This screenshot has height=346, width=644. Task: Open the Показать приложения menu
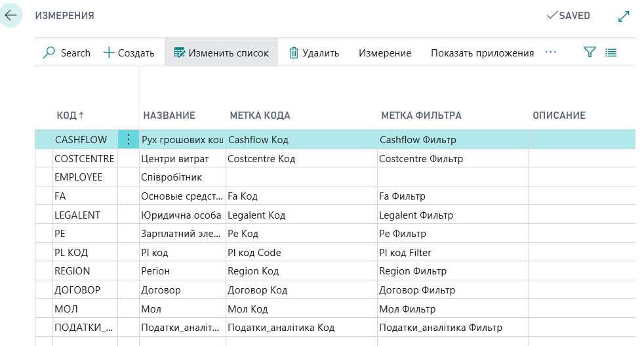coord(482,53)
